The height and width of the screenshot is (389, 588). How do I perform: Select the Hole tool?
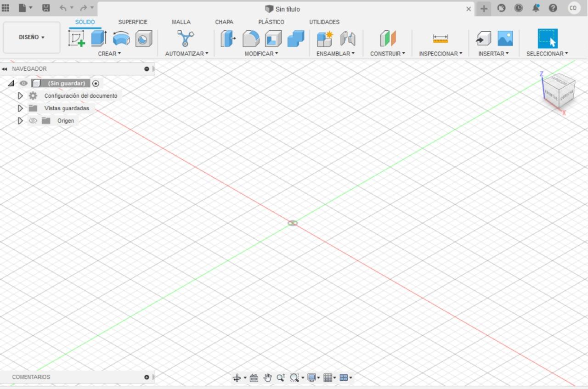(143, 39)
